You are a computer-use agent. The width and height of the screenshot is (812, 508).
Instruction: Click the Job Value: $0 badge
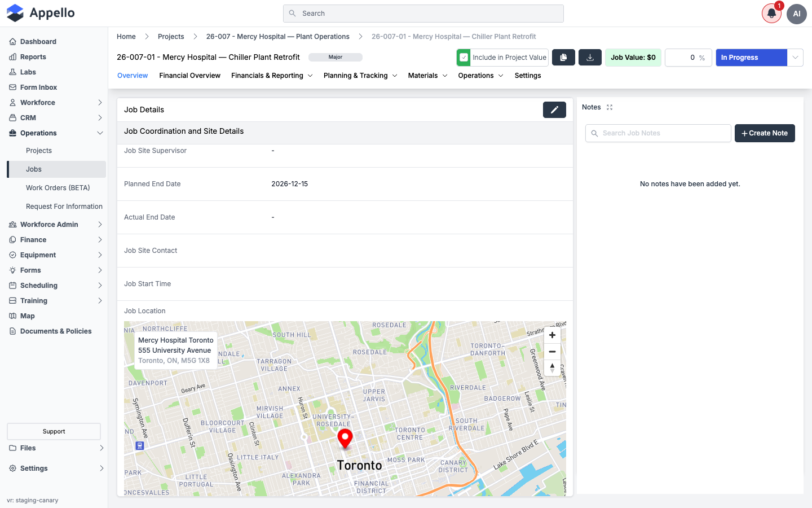tap(633, 58)
